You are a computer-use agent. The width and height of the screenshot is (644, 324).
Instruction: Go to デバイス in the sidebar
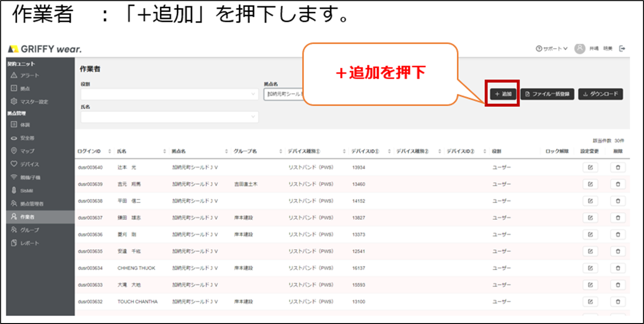[29, 164]
